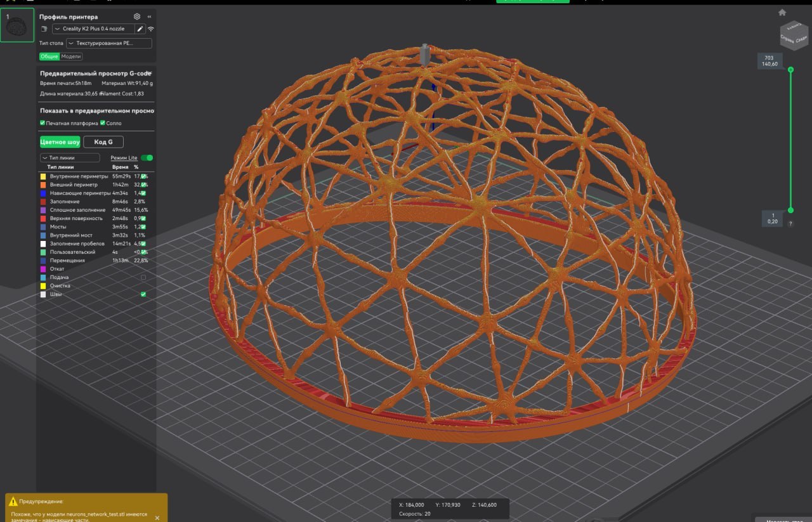This screenshot has width=812, height=522.
Task: Click the Режим Lite link label
Action: coord(124,158)
